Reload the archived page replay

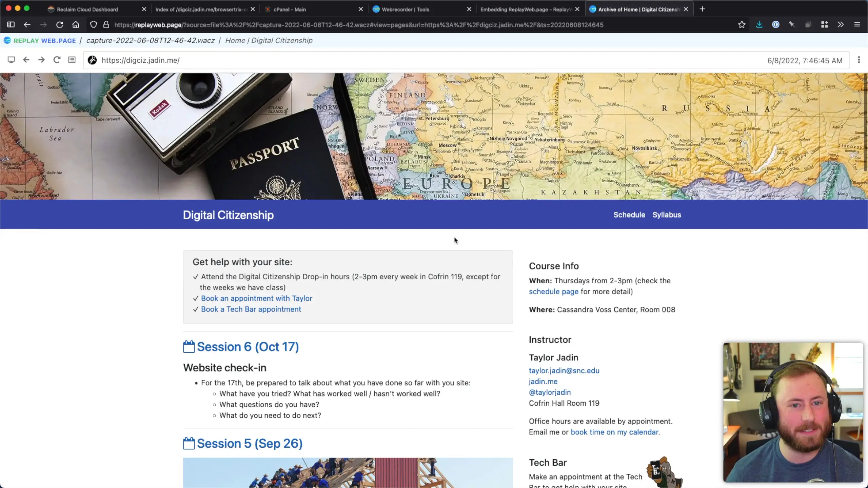coord(57,60)
